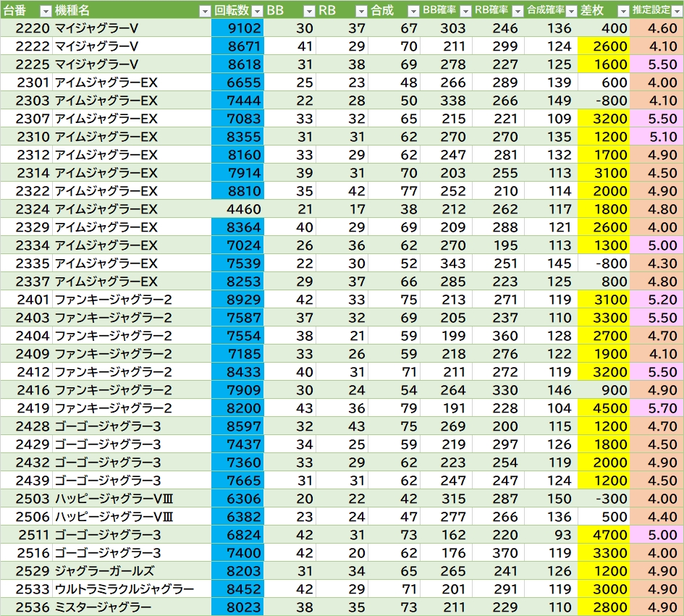Click the yellow 4700 差枚 cell

tap(604, 535)
